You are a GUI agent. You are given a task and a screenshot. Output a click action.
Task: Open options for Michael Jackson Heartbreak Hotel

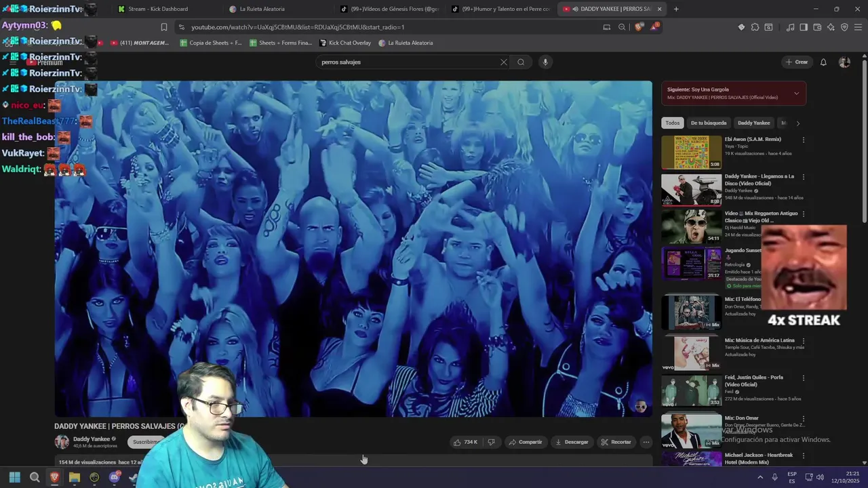(804, 456)
